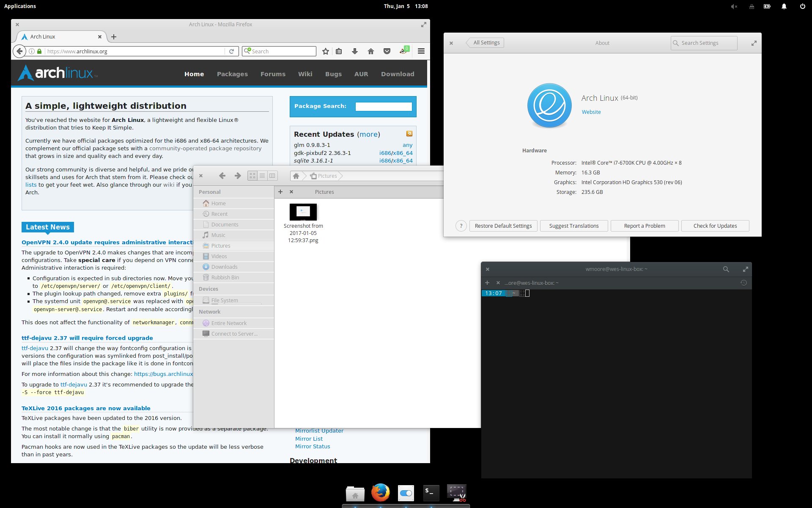Open the Firefox hamburger menu

tap(421, 51)
